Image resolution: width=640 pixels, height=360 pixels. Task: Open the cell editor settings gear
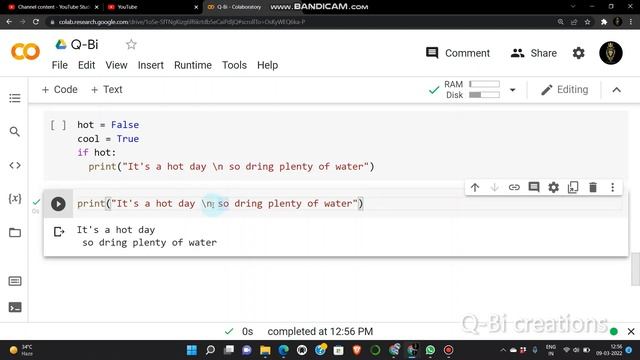click(553, 188)
